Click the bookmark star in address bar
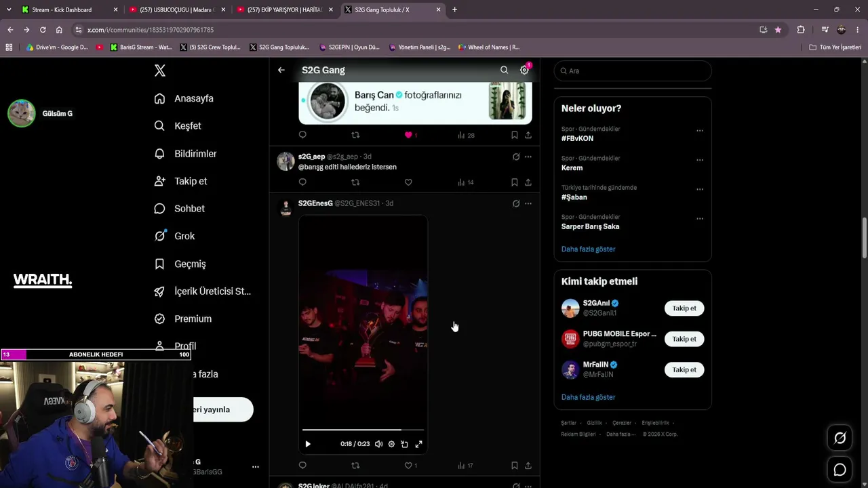The image size is (868, 488). pos(778,30)
